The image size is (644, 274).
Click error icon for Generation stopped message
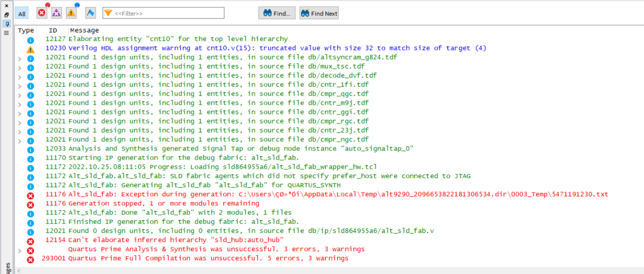(30, 204)
